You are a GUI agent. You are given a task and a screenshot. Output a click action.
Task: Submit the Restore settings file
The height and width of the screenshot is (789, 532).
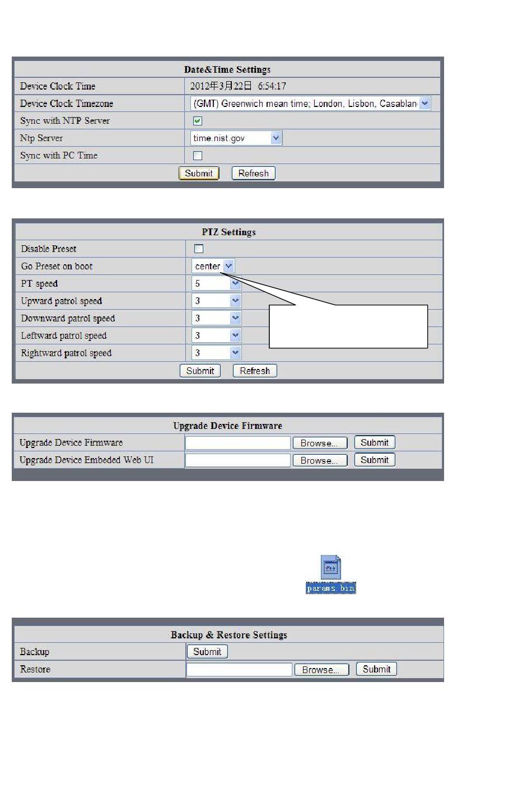tap(376, 669)
